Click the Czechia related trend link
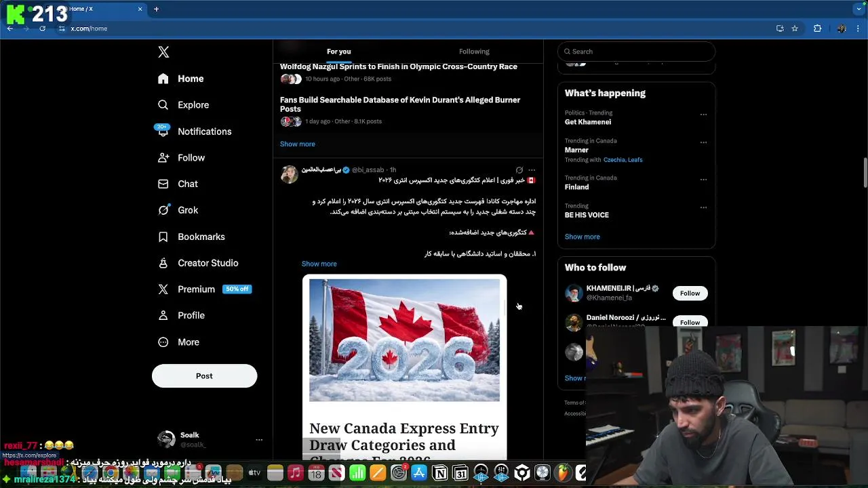Image resolution: width=868 pixels, height=488 pixels. [x=613, y=160]
